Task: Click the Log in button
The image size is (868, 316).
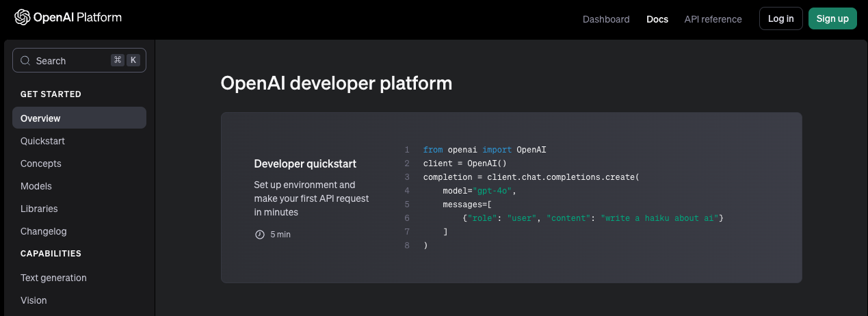Action: coord(780,18)
